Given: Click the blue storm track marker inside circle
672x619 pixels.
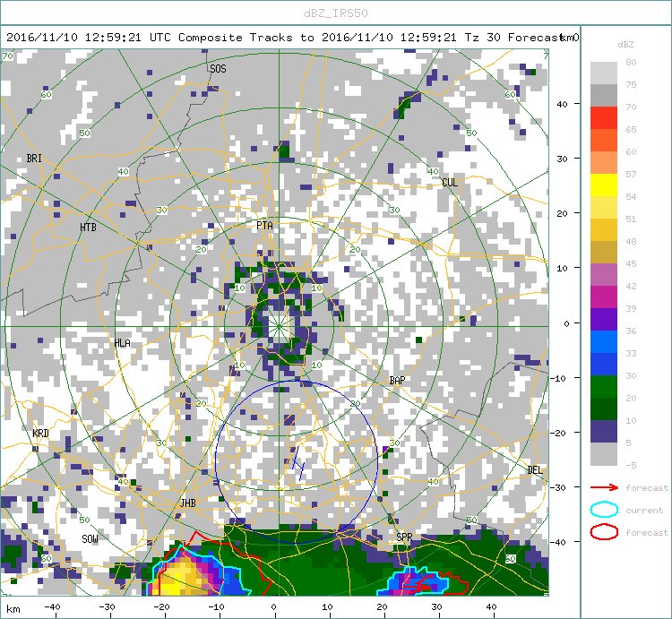Looking at the screenshot, I should coord(297,463).
